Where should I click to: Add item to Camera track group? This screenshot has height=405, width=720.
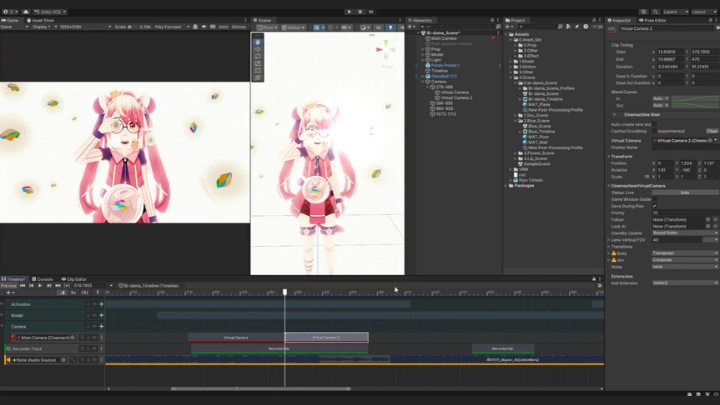click(x=101, y=326)
